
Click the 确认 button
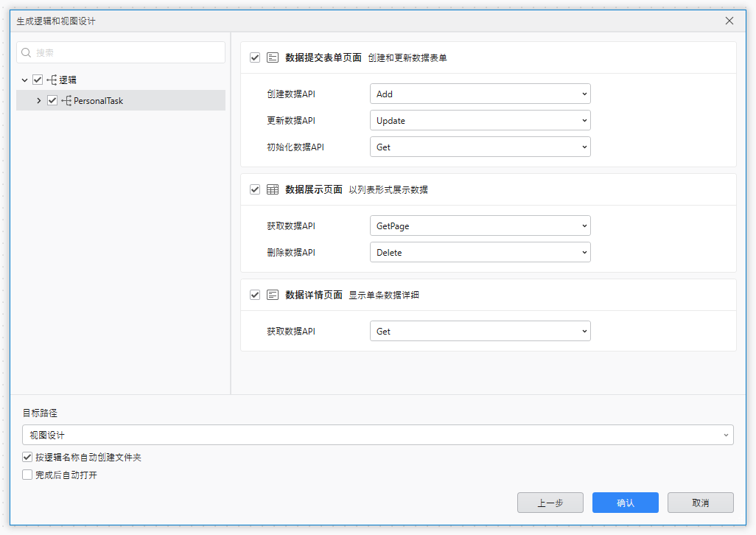click(625, 503)
